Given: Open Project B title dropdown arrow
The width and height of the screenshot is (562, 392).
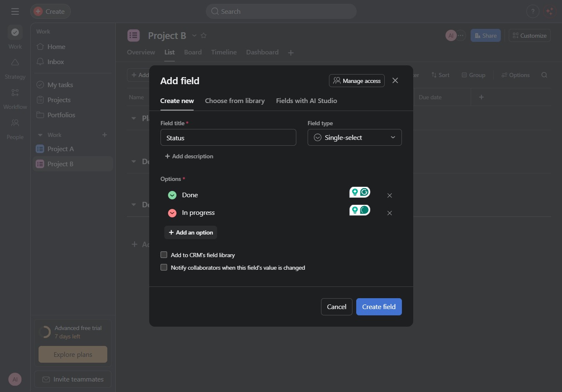Looking at the screenshot, I should [194, 36].
